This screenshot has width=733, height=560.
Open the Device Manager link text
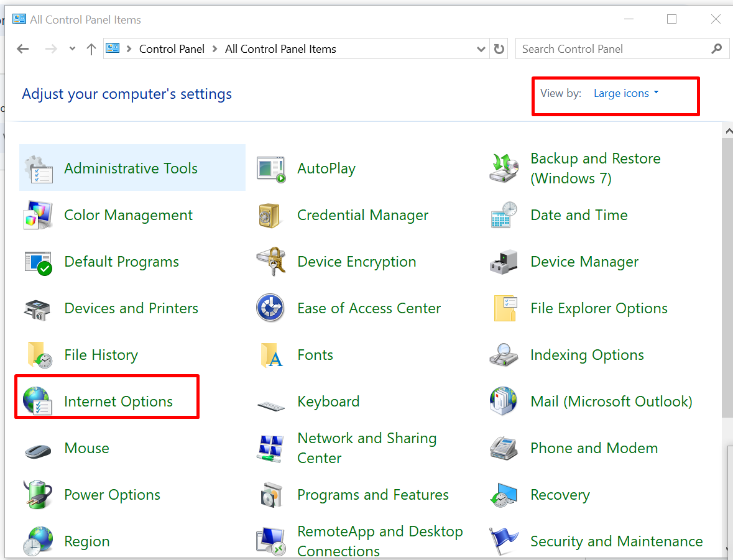tap(584, 262)
